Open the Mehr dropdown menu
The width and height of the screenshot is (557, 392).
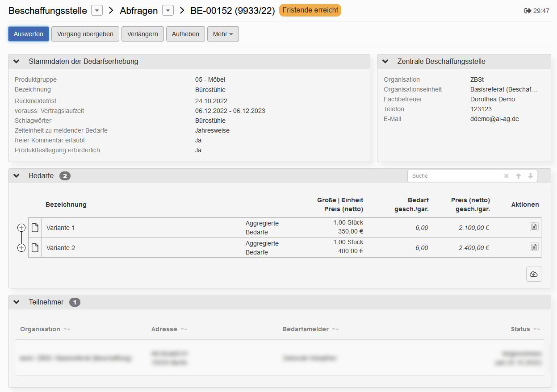[222, 33]
